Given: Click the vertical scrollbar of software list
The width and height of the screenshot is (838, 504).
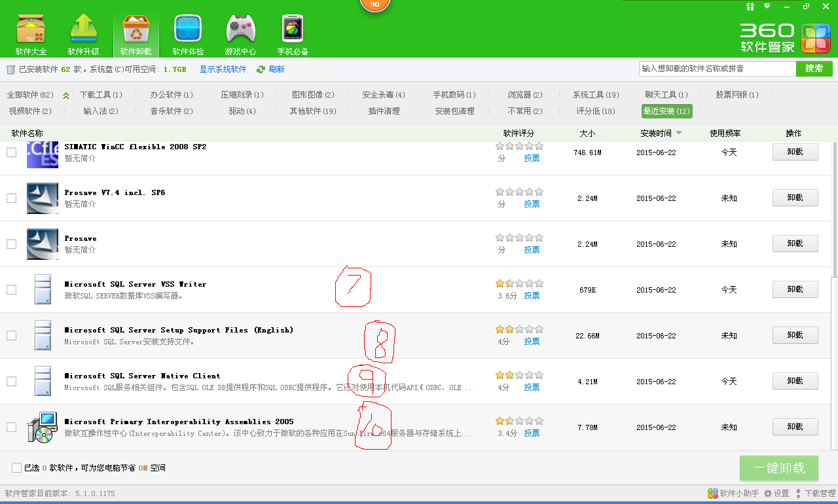Looking at the screenshot, I should (833, 209).
